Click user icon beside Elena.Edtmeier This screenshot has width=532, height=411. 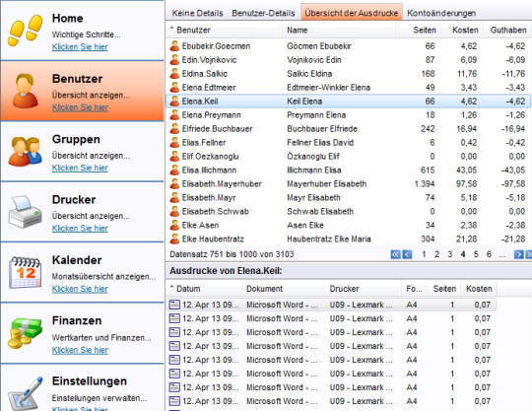(174, 87)
